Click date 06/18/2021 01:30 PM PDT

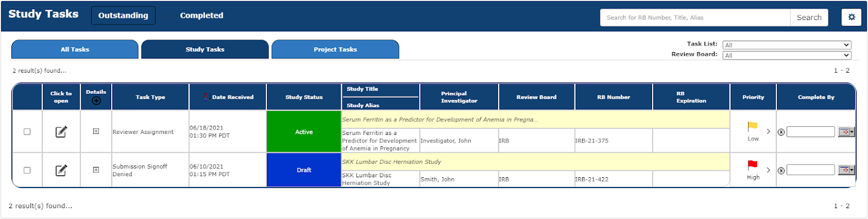point(209,132)
